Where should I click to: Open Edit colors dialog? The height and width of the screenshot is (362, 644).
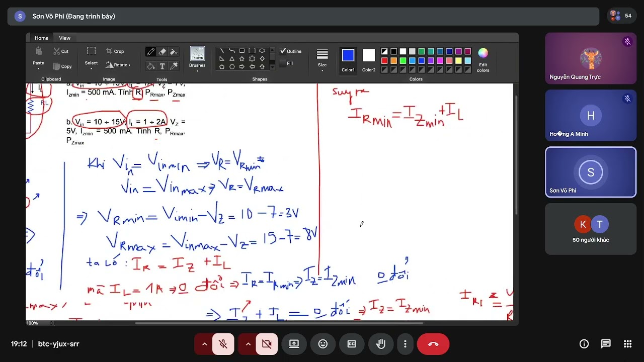click(x=483, y=60)
